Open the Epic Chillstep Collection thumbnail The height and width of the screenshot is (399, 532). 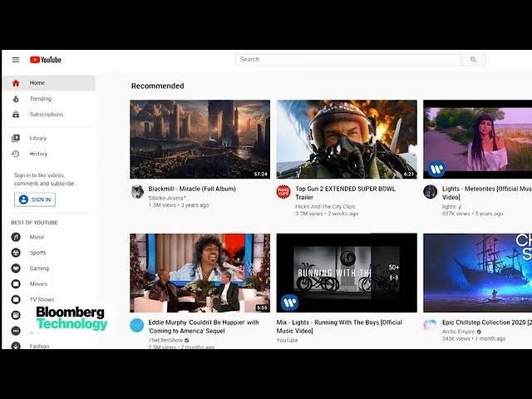pyautogui.click(x=477, y=273)
